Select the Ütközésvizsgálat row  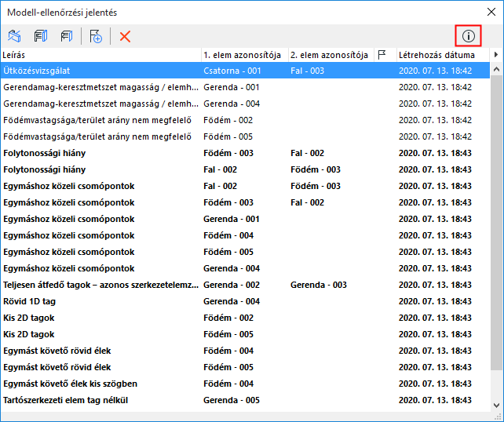245,71
